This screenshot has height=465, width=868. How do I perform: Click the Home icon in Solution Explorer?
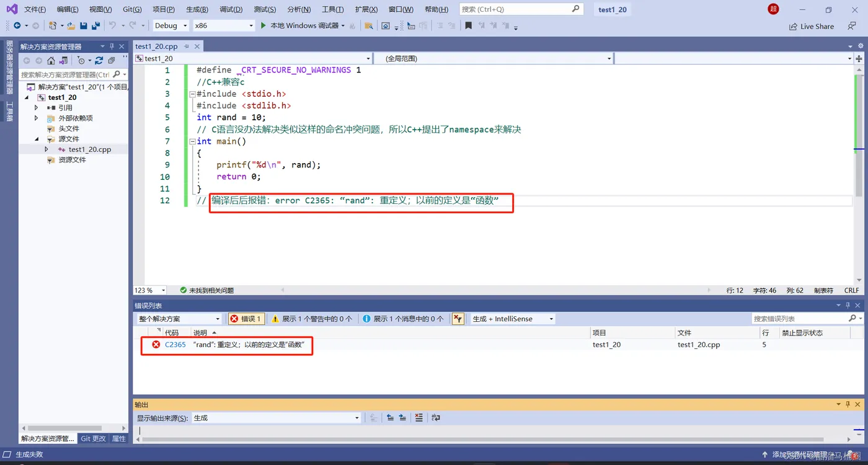click(51, 60)
